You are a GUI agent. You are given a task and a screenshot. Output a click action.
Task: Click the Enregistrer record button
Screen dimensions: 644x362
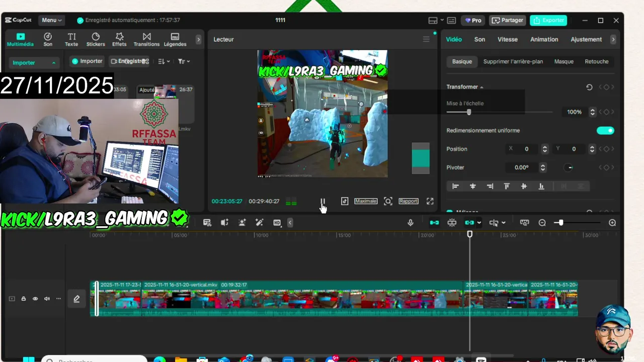[x=129, y=61]
